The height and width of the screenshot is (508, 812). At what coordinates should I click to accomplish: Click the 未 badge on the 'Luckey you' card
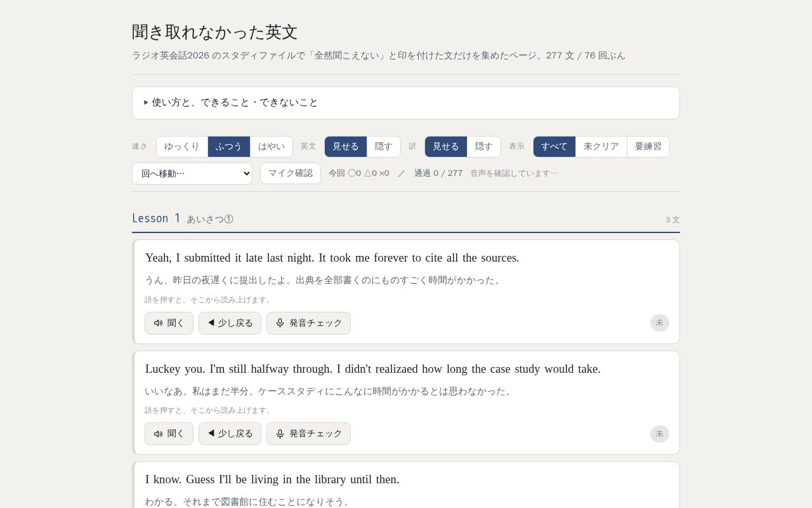point(660,434)
